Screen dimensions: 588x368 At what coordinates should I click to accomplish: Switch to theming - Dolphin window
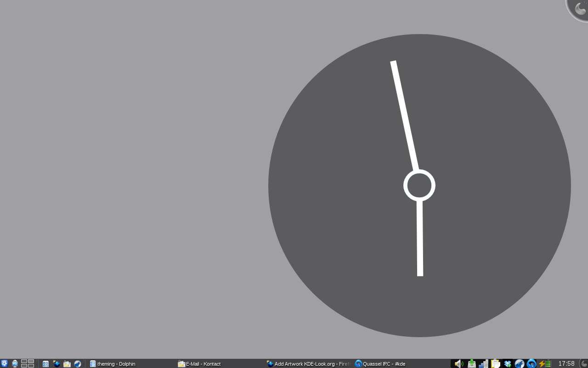[x=132, y=364]
